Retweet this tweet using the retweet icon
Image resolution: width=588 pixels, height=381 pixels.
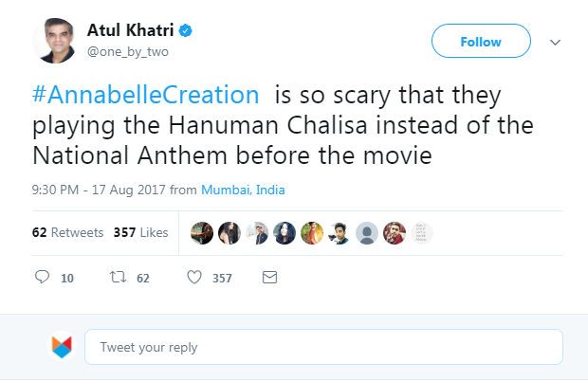[x=120, y=278]
